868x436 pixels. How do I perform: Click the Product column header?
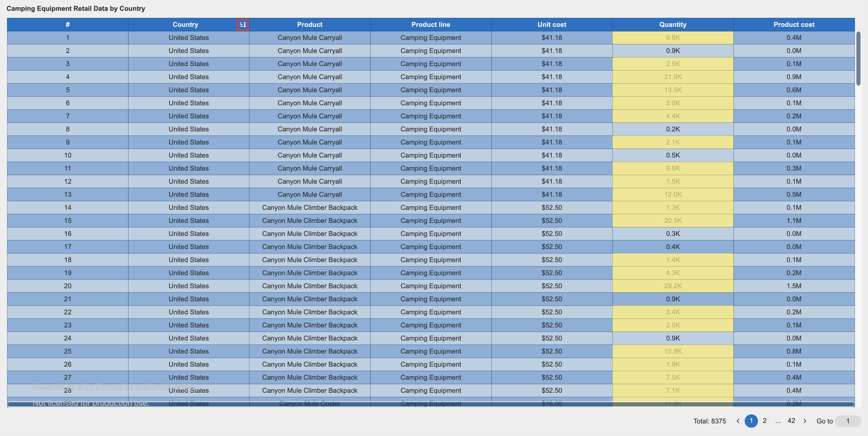coord(310,25)
